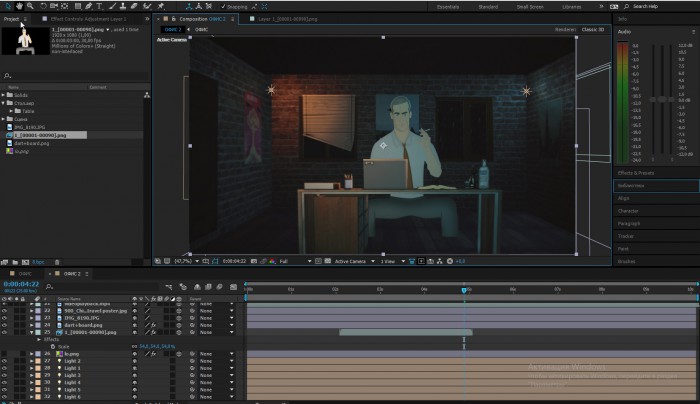The width and height of the screenshot is (700, 404).
Task: Click Create a new Composition icon in Project footer
Action: point(25,262)
